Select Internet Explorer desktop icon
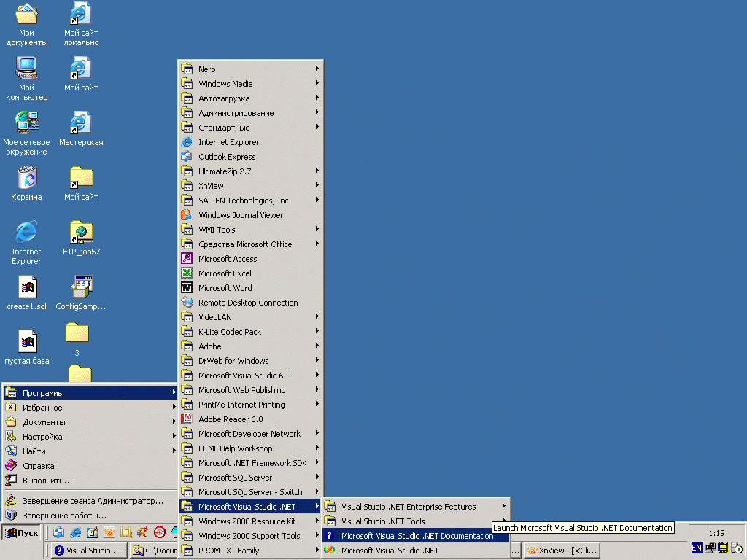Screen dimensions: 747x560 27,243
